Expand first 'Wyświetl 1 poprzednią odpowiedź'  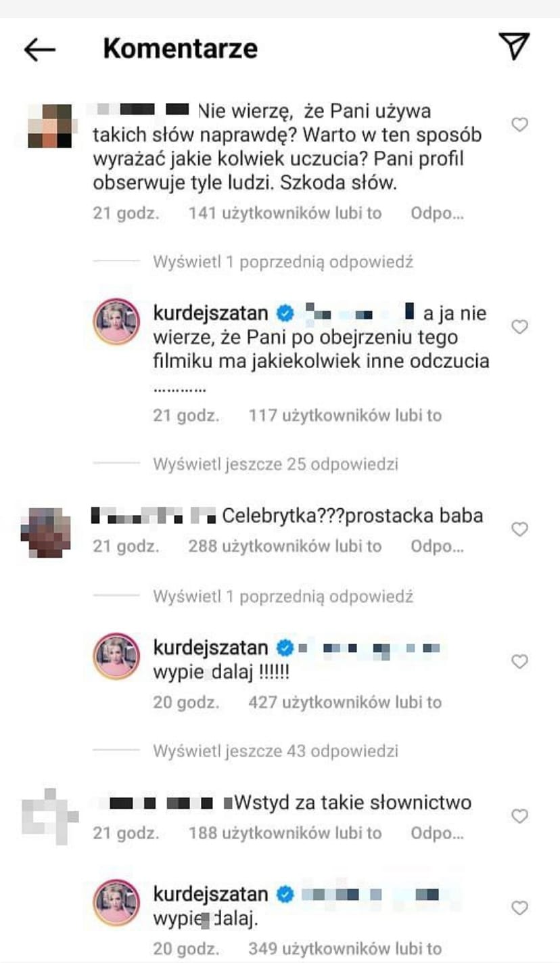tap(283, 262)
